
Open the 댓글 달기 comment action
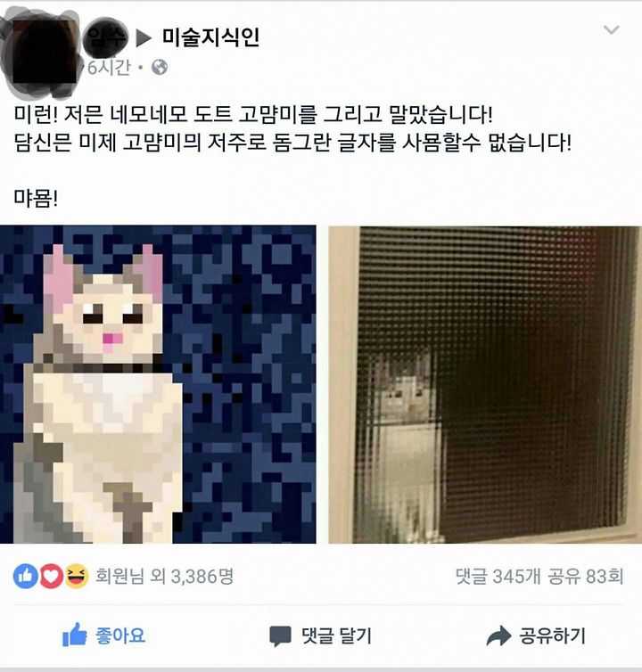(320, 636)
